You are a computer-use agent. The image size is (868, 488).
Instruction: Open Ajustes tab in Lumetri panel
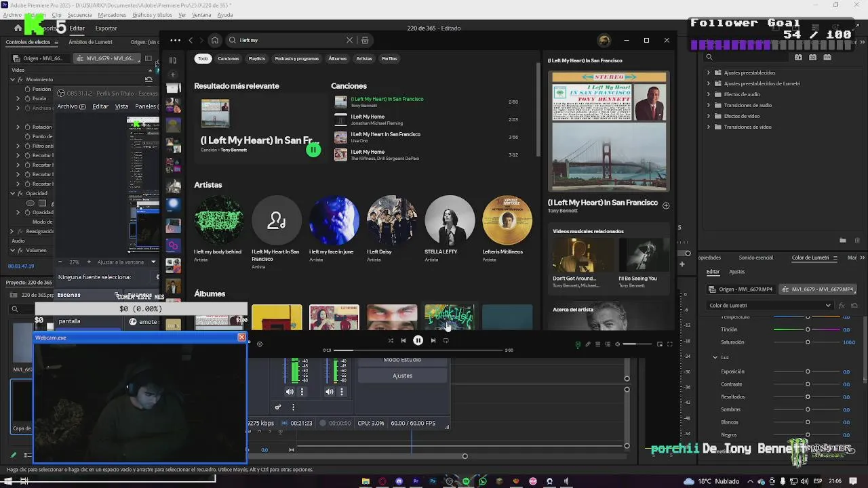pyautogui.click(x=736, y=272)
